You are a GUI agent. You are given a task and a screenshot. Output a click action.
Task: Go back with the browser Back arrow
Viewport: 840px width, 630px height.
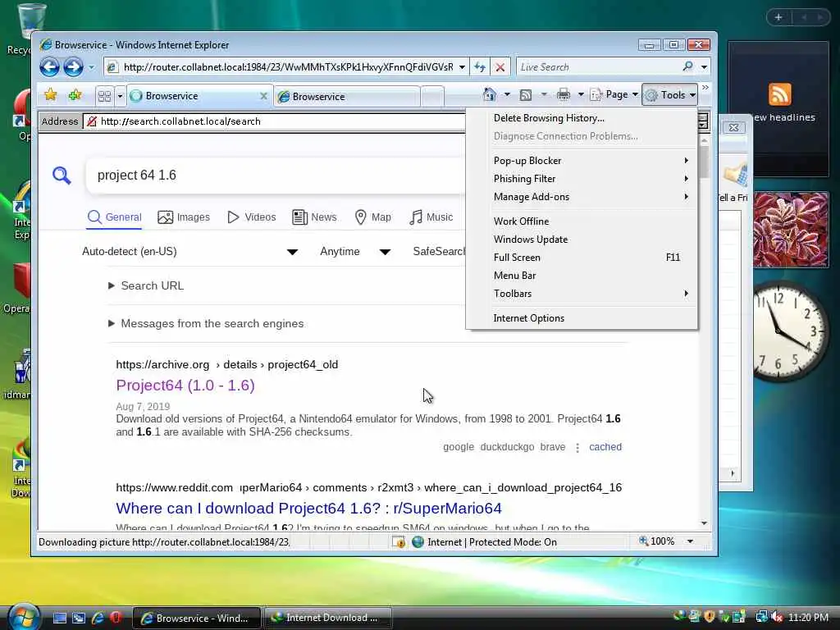[49, 67]
